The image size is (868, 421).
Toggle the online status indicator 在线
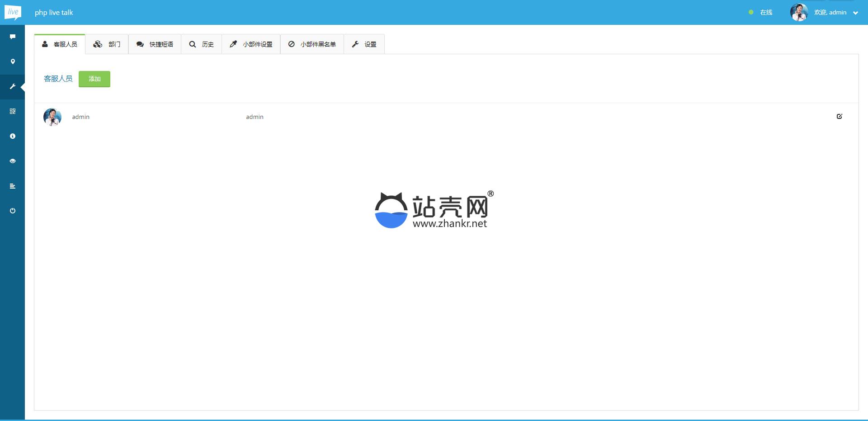[x=761, y=13]
